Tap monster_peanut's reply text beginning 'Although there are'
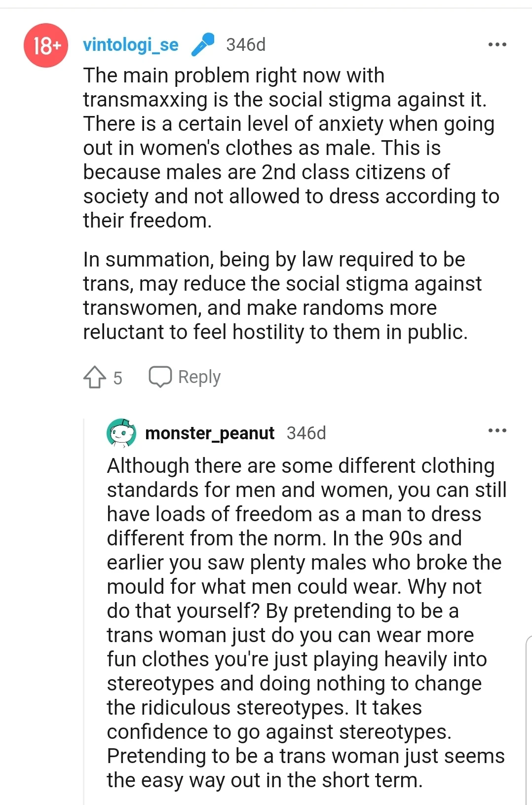Screen dimensions: 532x805 point(306,623)
